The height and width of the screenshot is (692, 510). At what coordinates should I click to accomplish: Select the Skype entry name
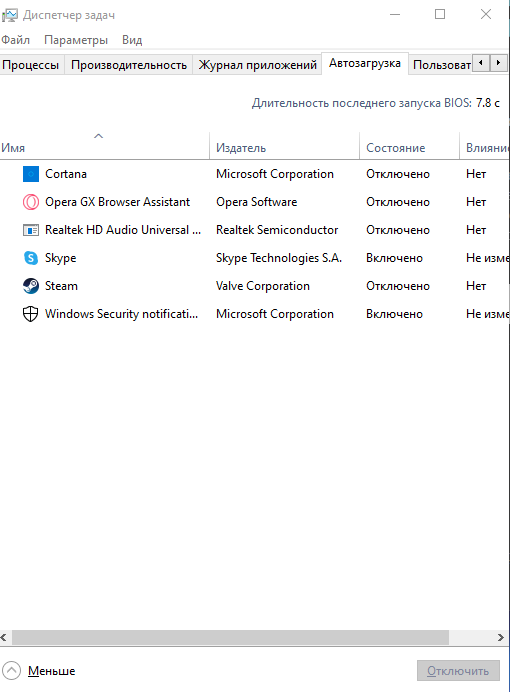[x=60, y=258]
